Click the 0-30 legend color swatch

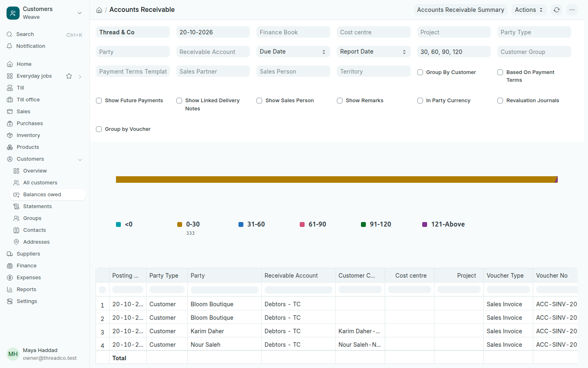click(180, 224)
